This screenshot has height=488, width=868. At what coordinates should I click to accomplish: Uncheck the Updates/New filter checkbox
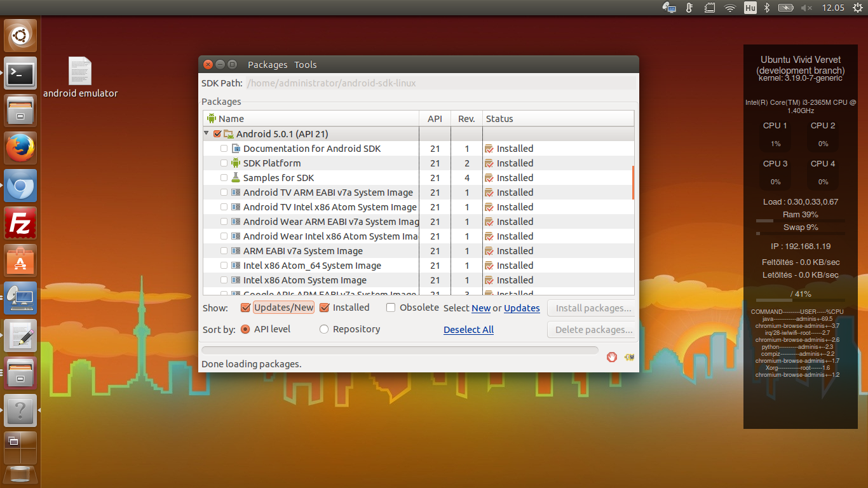coord(245,308)
